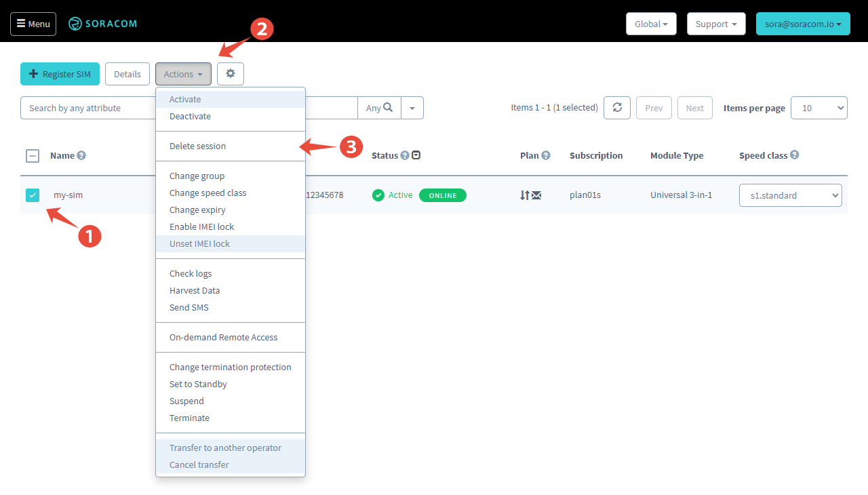The width and height of the screenshot is (868, 495).
Task: Click the search by any attribute field
Action: [88, 108]
